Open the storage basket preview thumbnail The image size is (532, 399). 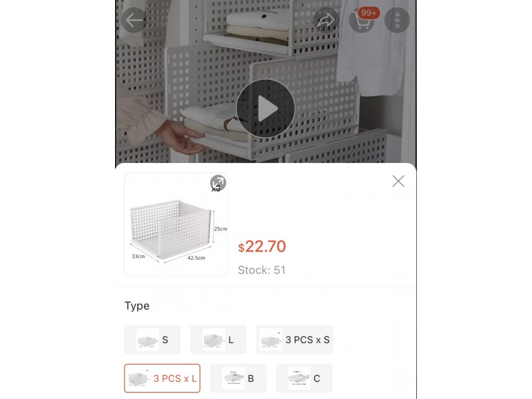pyautogui.click(x=176, y=225)
